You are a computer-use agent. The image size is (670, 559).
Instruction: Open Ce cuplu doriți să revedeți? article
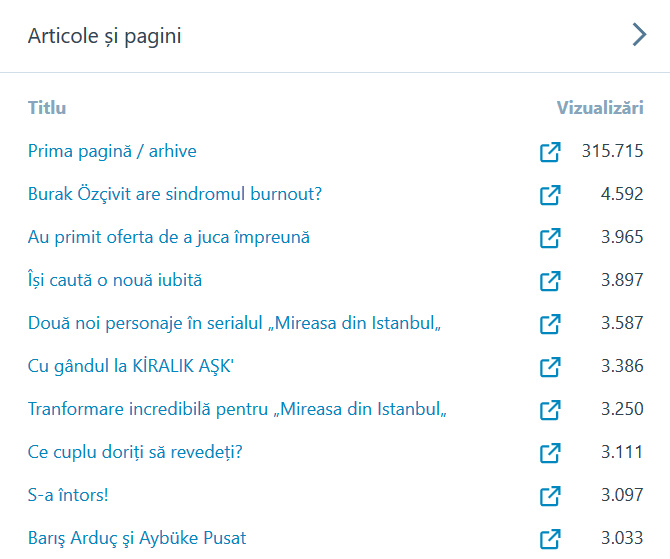(x=135, y=453)
